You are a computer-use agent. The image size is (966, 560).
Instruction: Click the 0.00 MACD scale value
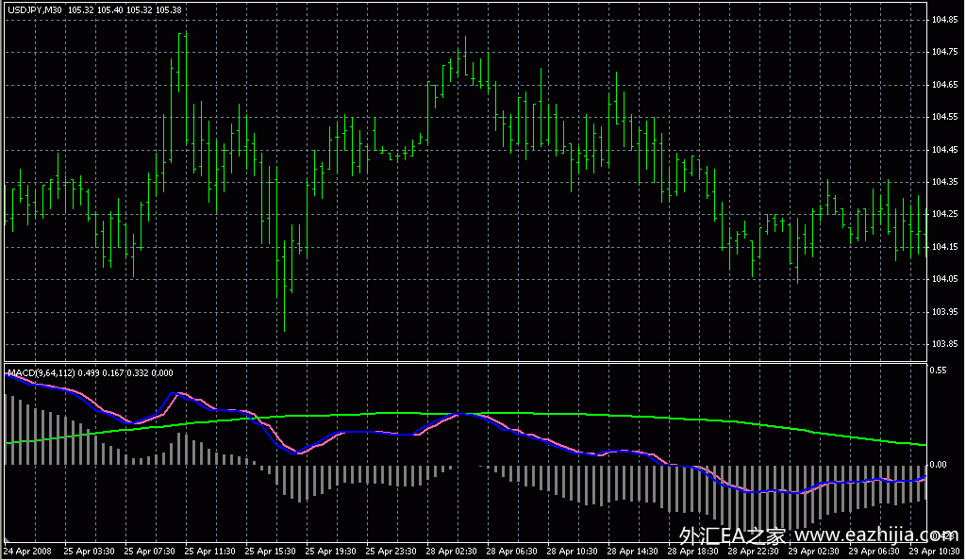[x=938, y=465]
